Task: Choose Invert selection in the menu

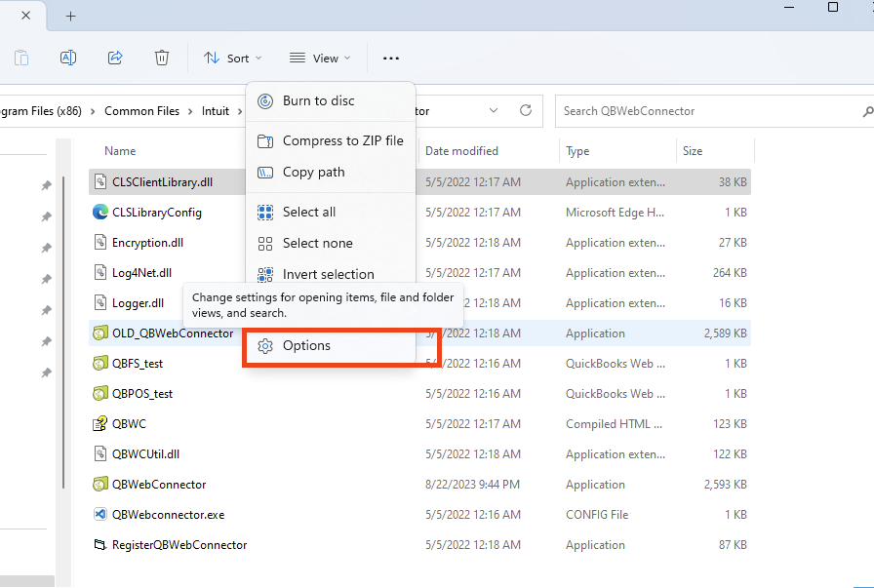Action: point(331,274)
